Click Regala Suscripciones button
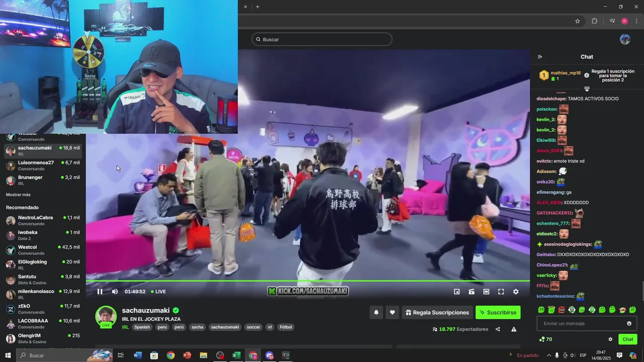 [437, 312]
